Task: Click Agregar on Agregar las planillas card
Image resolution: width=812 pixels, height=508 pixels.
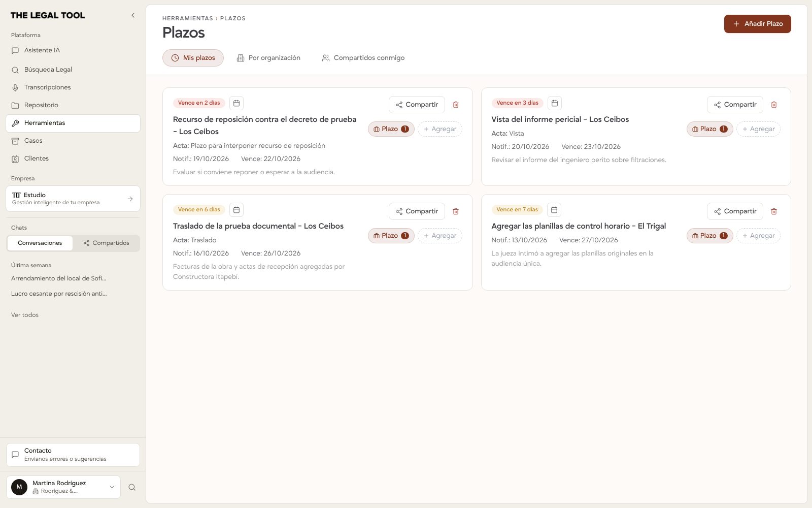Action: (x=758, y=236)
